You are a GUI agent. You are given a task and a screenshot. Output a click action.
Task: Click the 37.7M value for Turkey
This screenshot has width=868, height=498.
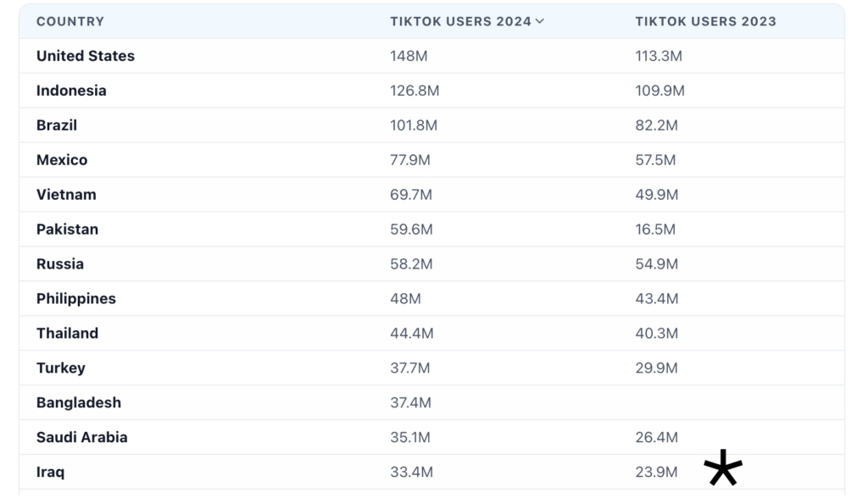point(410,368)
